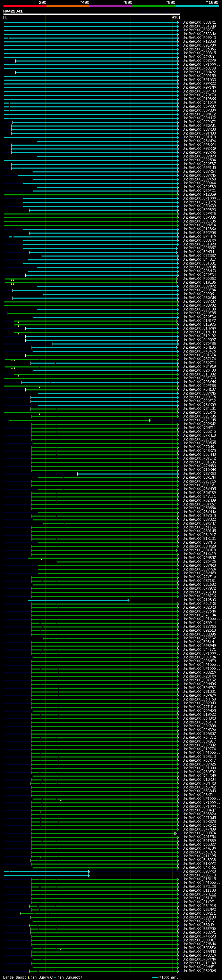Screen dimensions: 222x980
Task: Select label UniRef100_B4F8L7
Action: (199, 259)
